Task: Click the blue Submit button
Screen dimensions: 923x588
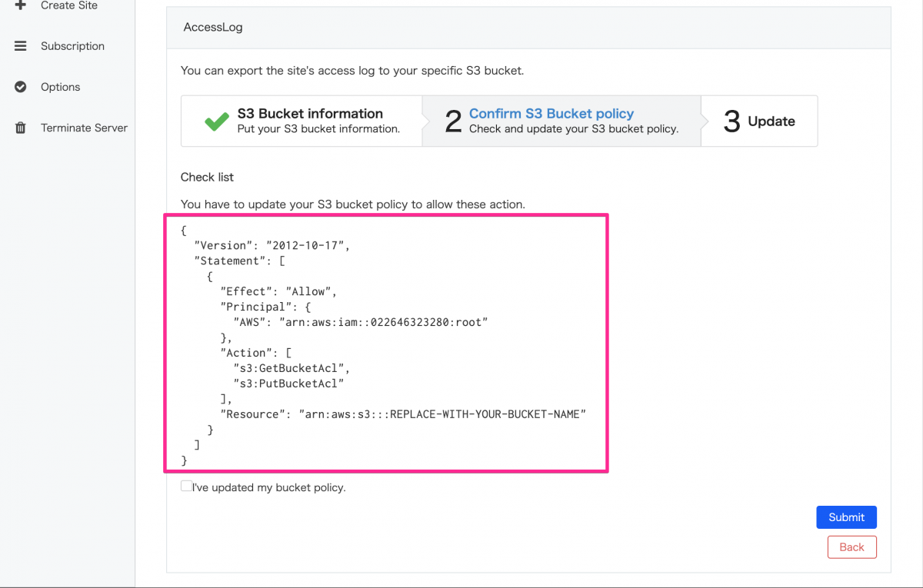Action: (846, 517)
